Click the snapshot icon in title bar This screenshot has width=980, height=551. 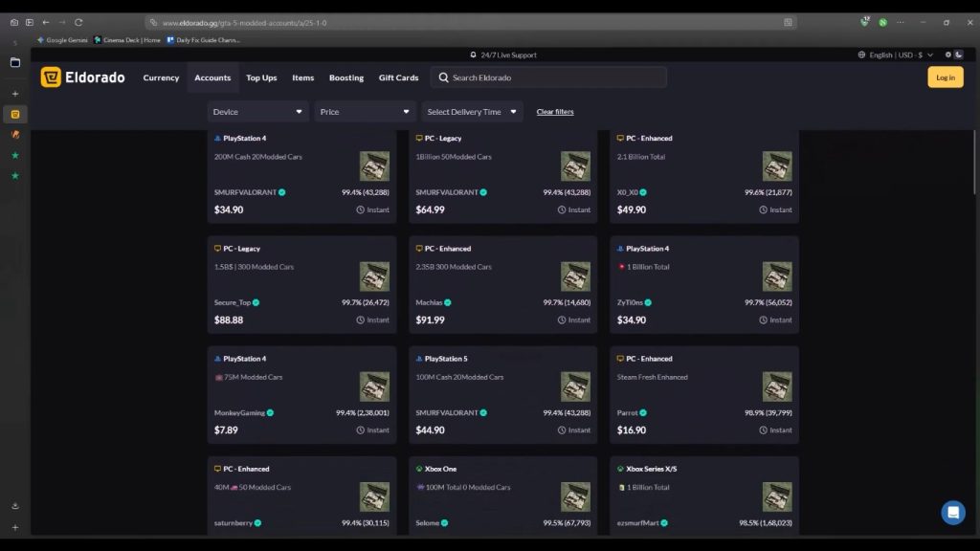tap(13, 23)
